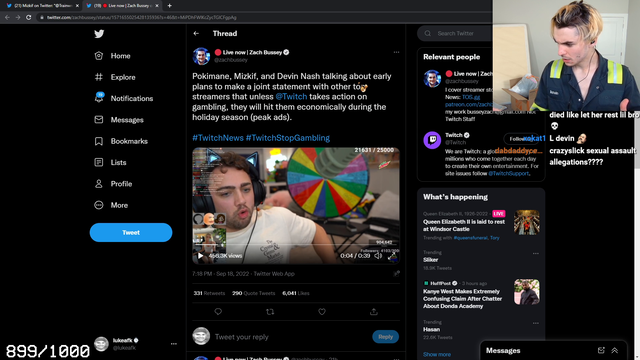This screenshot has width=640, height=360.
Task: Open Messages from the sidebar
Action: [119, 120]
